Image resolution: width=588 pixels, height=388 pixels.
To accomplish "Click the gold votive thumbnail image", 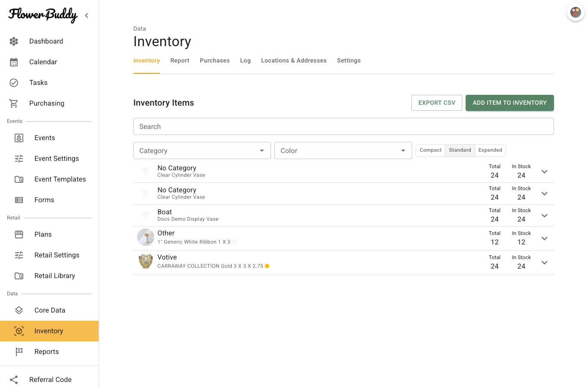I will click(x=146, y=261).
